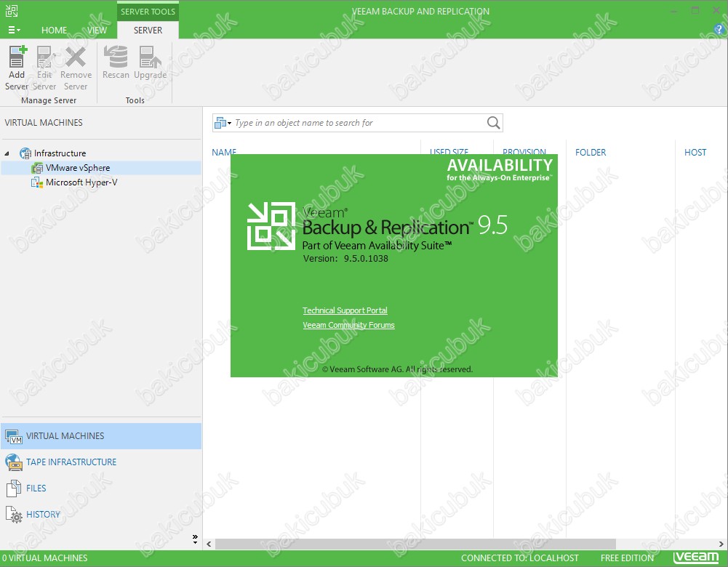
Task: Open the Tape Infrastructure view
Action: (x=71, y=462)
